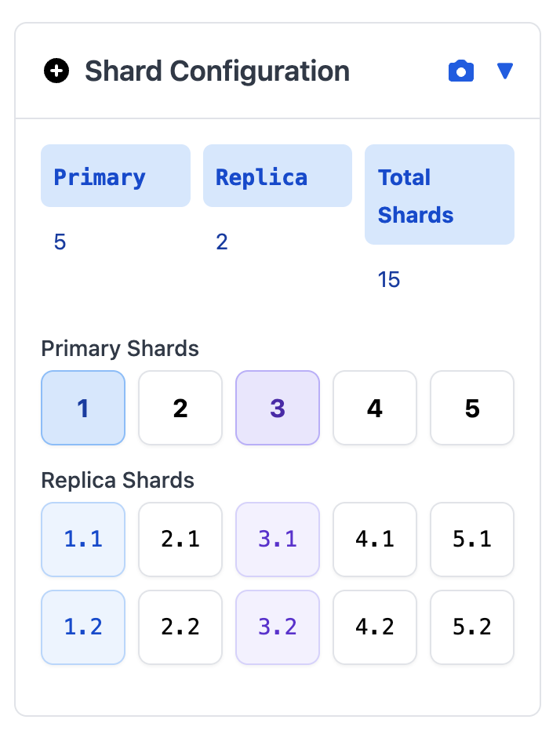Click replica shard 1.1
Image resolution: width=560 pixels, height=745 pixels.
coord(83,540)
